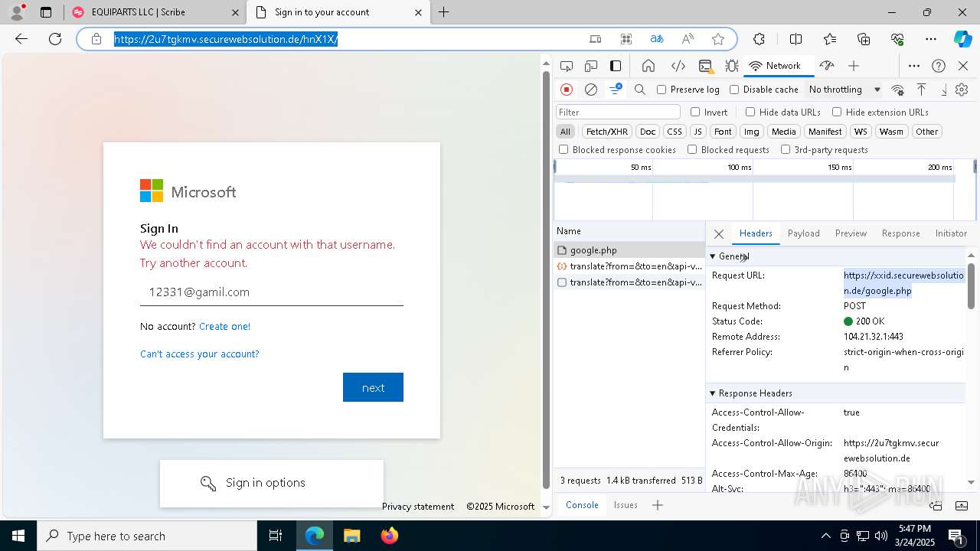Open DevTools inspect element picker
Image resolution: width=980 pixels, height=551 pixels.
tap(567, 66)
